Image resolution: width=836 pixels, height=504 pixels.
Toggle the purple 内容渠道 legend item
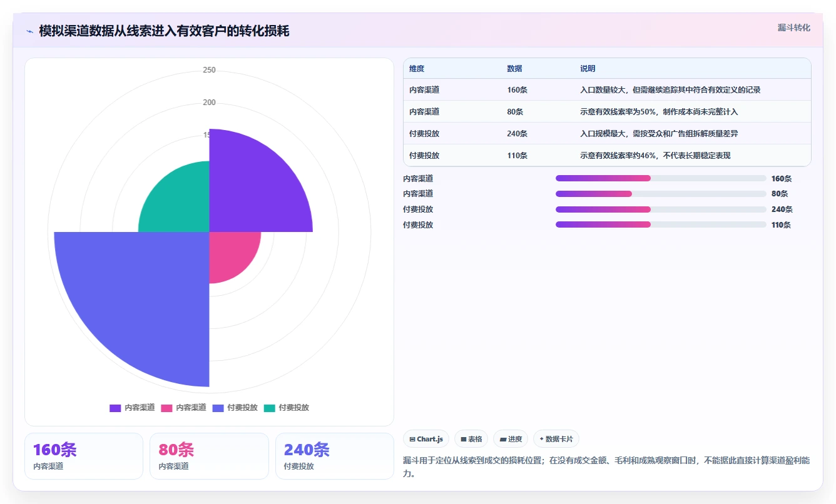(132, 408)
